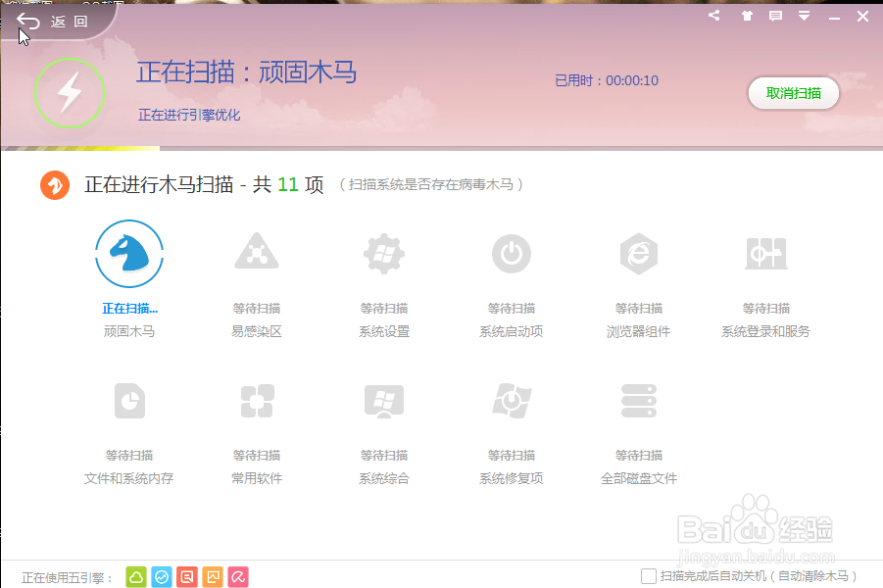Click the 顽固木马 stubborn trojan scan icon

(x=128, y=253)
